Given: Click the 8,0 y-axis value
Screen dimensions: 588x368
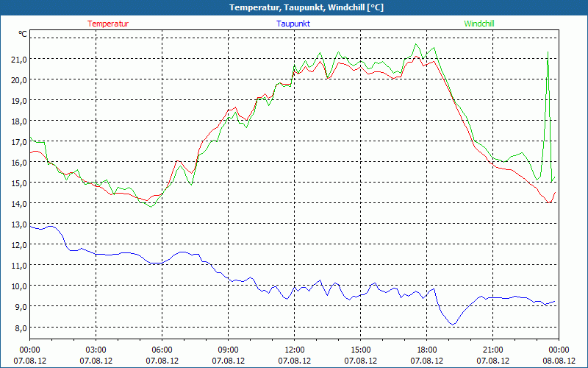Looking at the screenshot, I should tap(21, 328).
